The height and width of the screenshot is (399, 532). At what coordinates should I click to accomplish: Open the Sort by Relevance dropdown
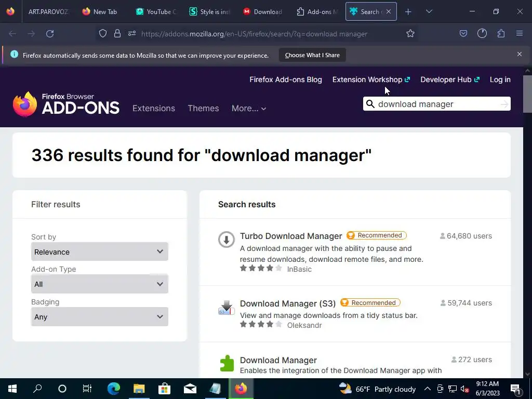[100, 252]
